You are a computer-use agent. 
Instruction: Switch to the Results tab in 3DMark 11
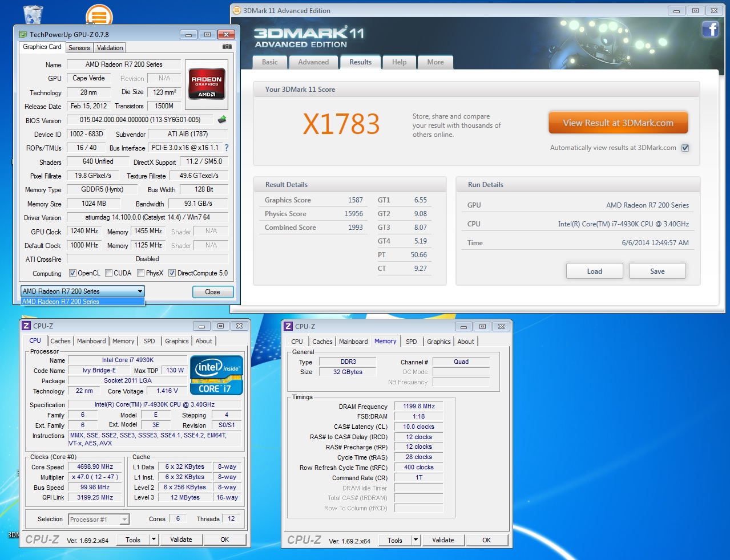coord(360,62)
